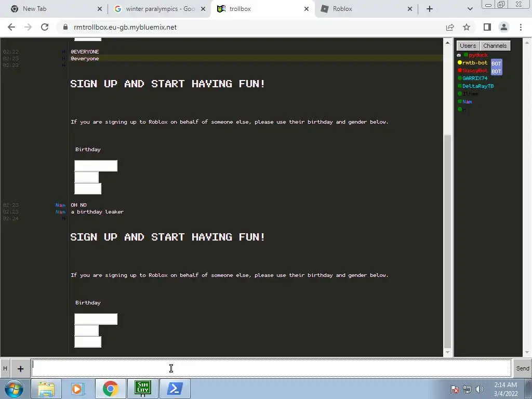The height and width of the screenshot is (399, 532).
Task: Close the Roblox tab
Action: click(x=410, y=9)
